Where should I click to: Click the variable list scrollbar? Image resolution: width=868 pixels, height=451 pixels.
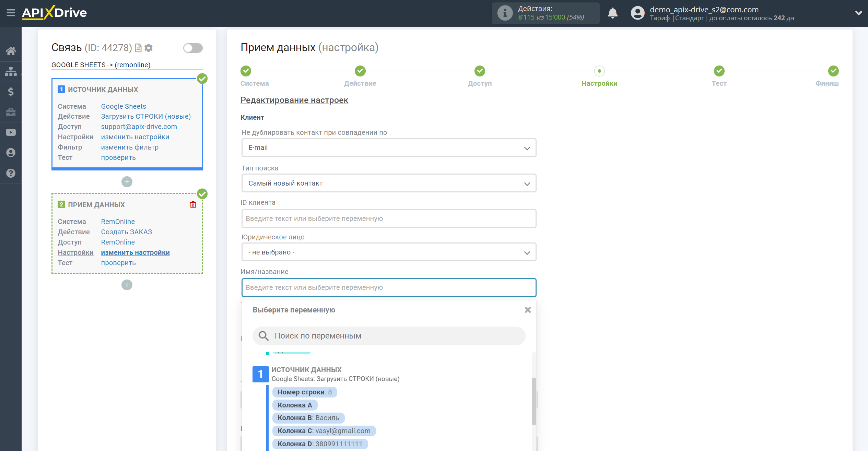534,401
